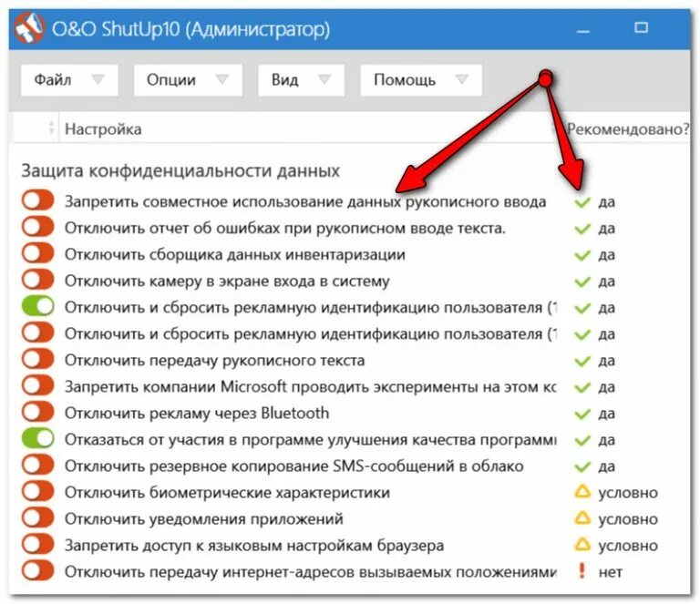Select text 'Отключить передачу рукописного текста'
Screen dimensions: 700x604
pos(215,361)
